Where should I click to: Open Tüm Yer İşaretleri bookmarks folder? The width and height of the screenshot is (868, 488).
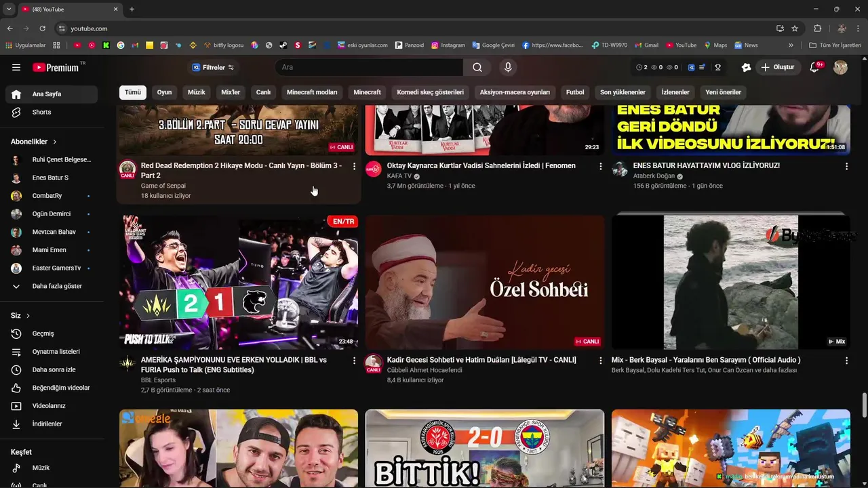(835, 45)
